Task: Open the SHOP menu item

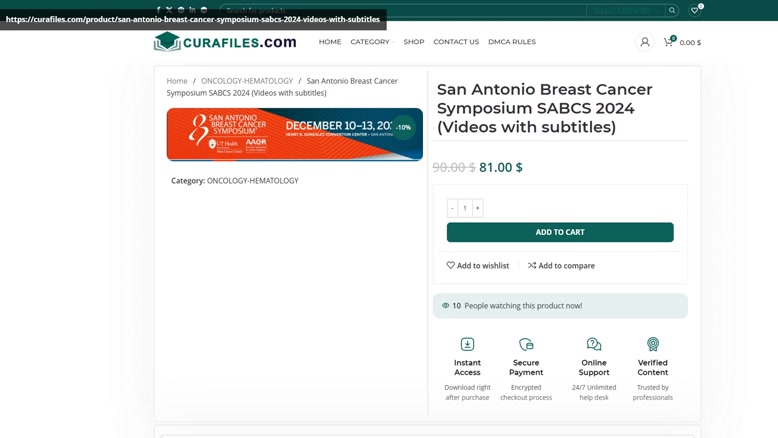Action: click(x=414, y=42)
